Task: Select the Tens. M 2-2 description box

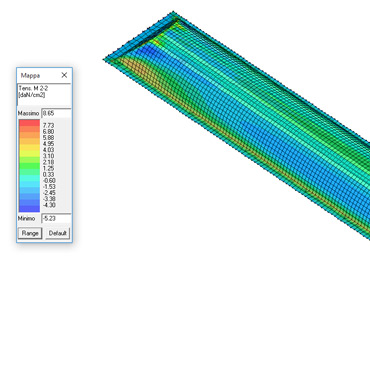Action: tap(44, 94)
